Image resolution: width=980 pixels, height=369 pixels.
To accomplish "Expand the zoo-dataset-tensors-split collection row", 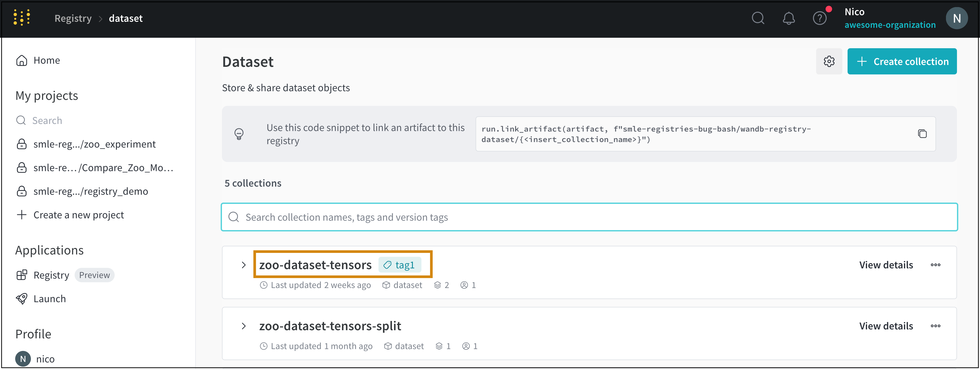I will tap(244, 326).
